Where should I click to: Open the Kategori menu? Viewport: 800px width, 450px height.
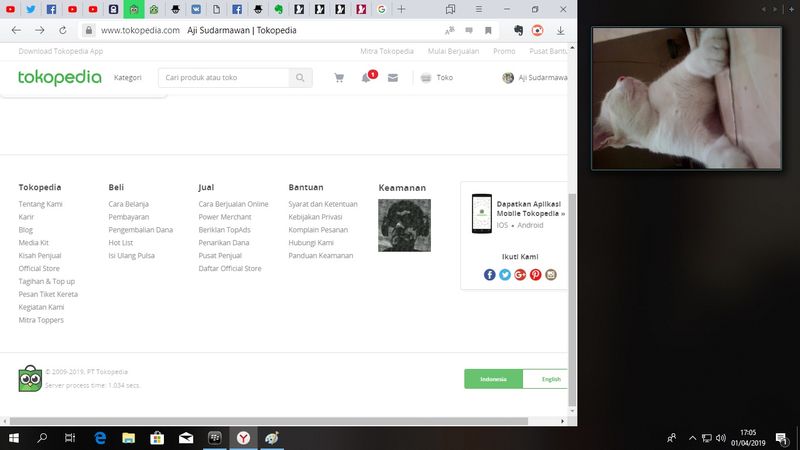[x=128, y=78]
